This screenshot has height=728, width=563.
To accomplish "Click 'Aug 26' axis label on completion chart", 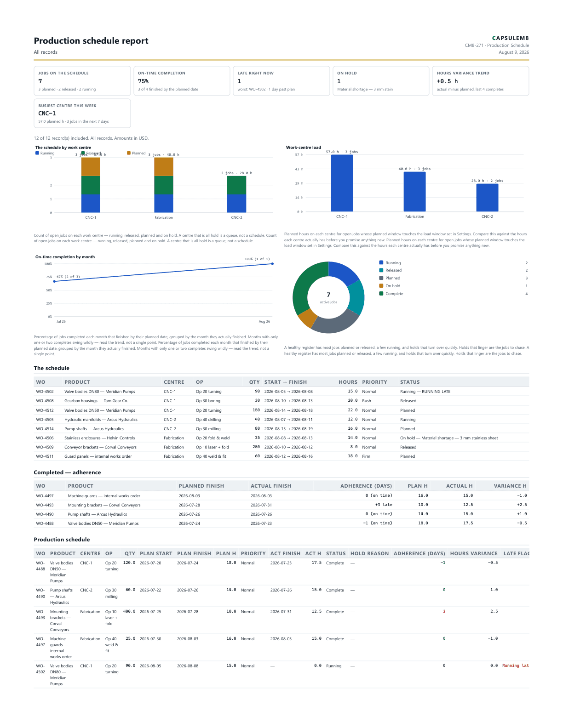I will pos(264,321).
